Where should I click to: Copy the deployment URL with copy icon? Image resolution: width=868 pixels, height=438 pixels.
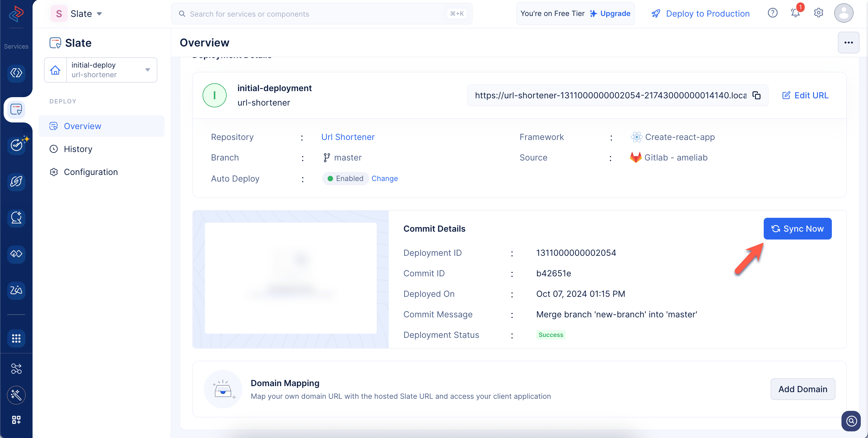point(756,95)
